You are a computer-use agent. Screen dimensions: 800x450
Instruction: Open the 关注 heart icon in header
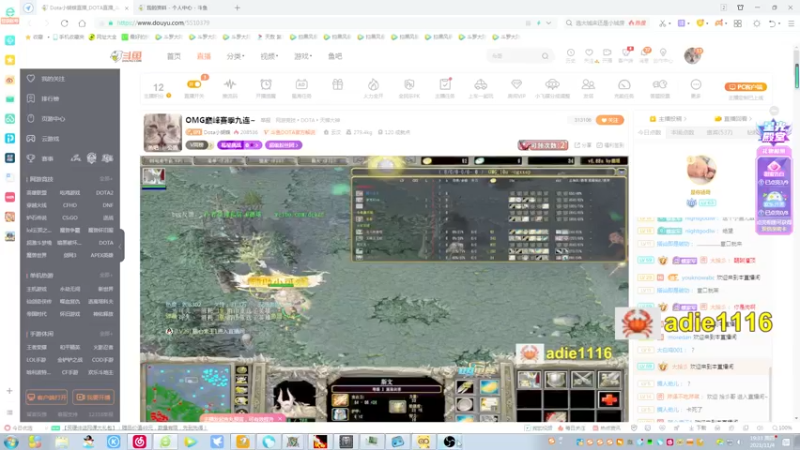589,53
